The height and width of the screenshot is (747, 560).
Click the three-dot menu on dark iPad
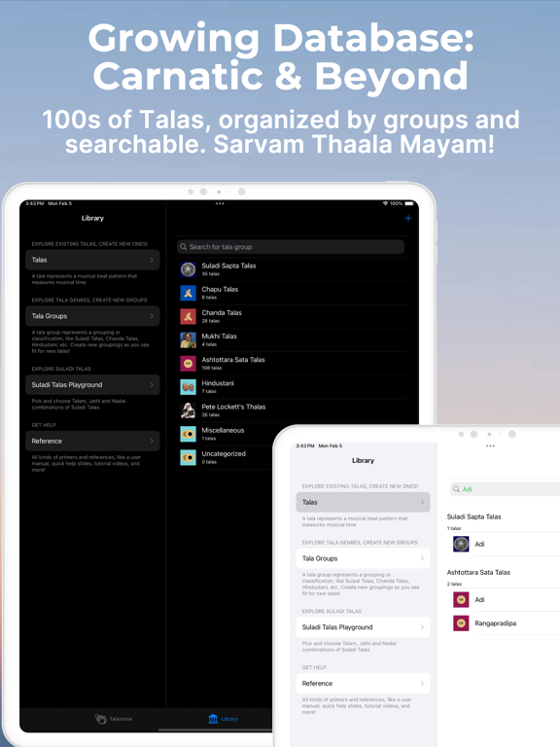[220, 203]
